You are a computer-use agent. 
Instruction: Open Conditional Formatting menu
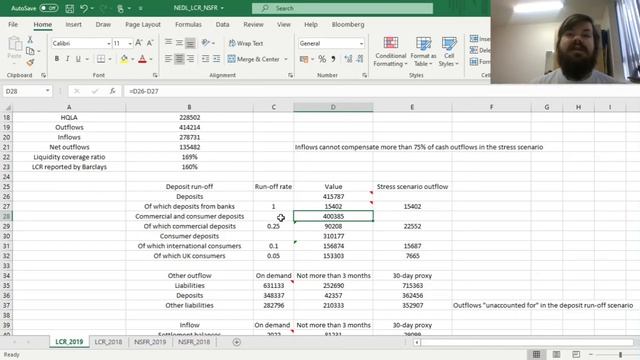(391, 51)
